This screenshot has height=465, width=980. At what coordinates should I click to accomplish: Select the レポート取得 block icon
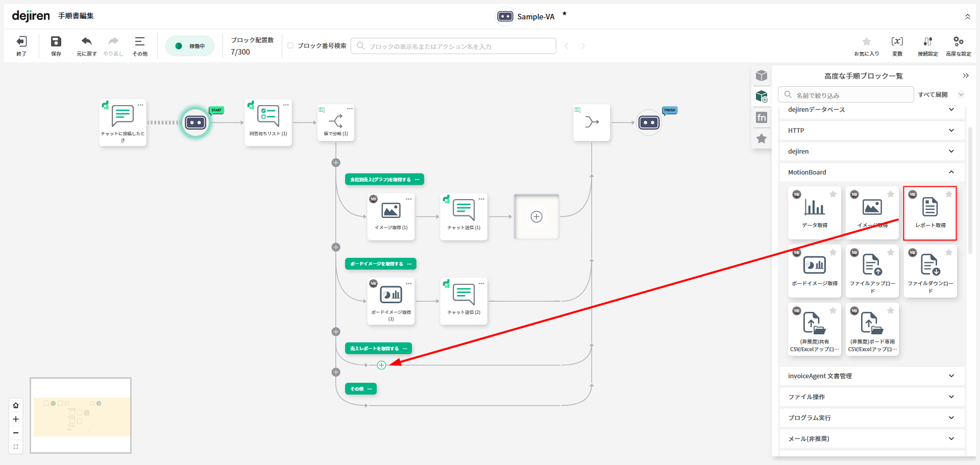coord(929,208)
